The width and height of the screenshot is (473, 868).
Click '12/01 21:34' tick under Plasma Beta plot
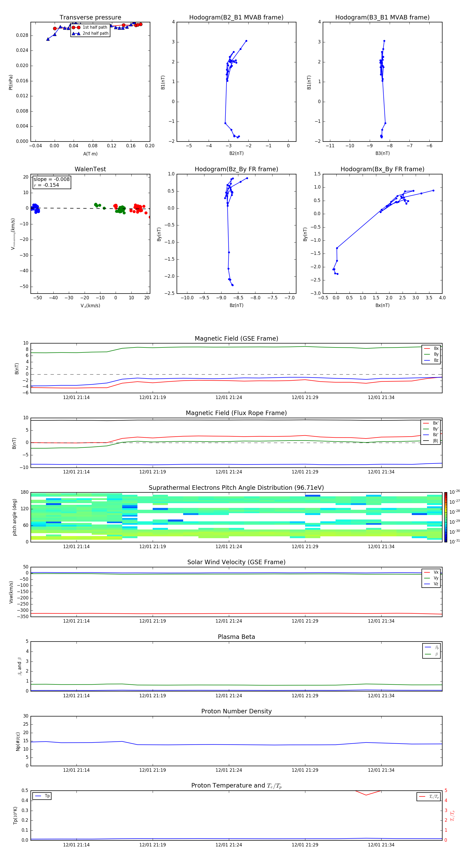pos(381,695)
